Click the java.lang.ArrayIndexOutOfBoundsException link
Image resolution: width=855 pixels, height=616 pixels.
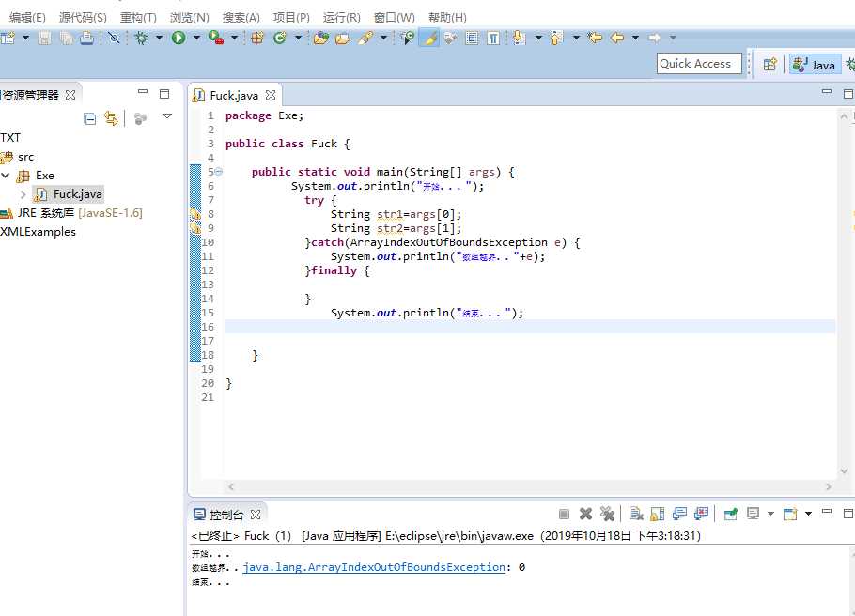click(x=374, y=567)
